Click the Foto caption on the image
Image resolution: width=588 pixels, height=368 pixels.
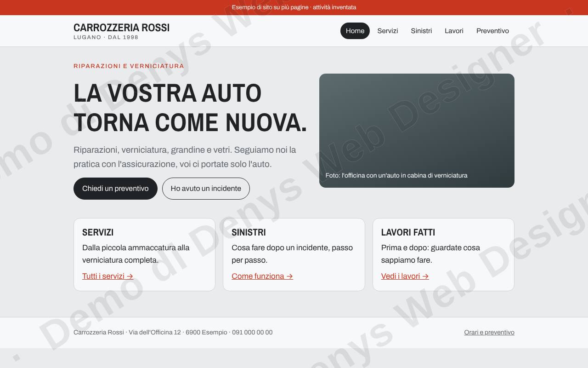[x=396, y=175]
